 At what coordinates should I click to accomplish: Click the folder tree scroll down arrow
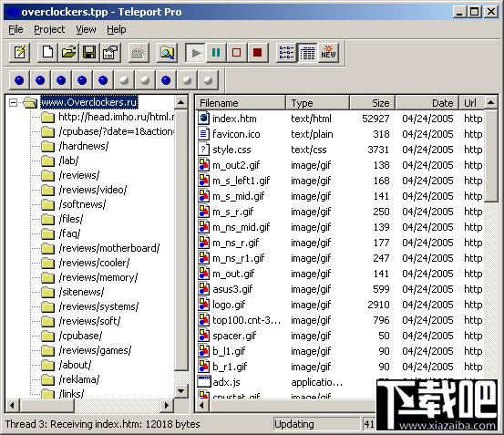click(x=181, y=391)
